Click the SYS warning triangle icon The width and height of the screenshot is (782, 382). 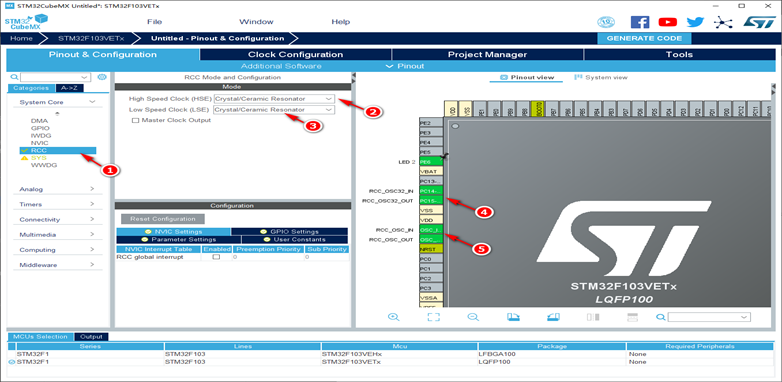pyautogui.click(x=24, y=158)
